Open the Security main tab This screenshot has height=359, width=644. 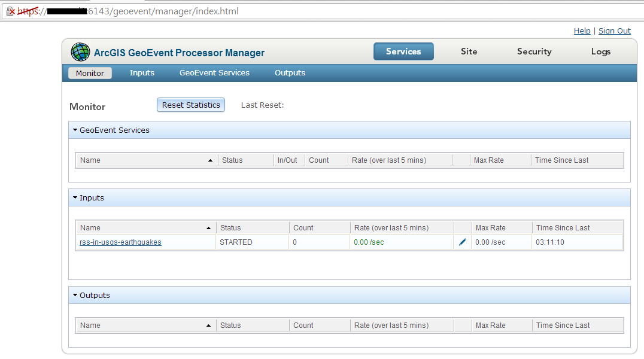tap(534, 51)
